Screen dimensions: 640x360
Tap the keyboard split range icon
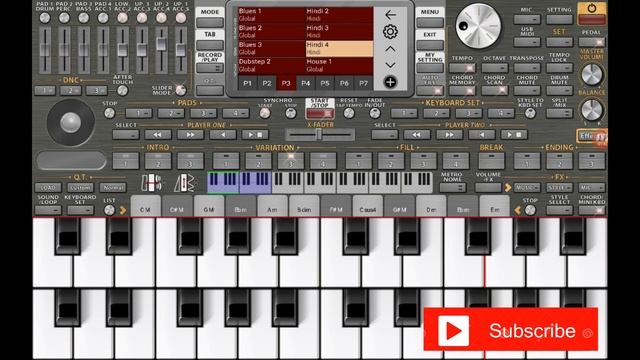click(x=151, y=183)
